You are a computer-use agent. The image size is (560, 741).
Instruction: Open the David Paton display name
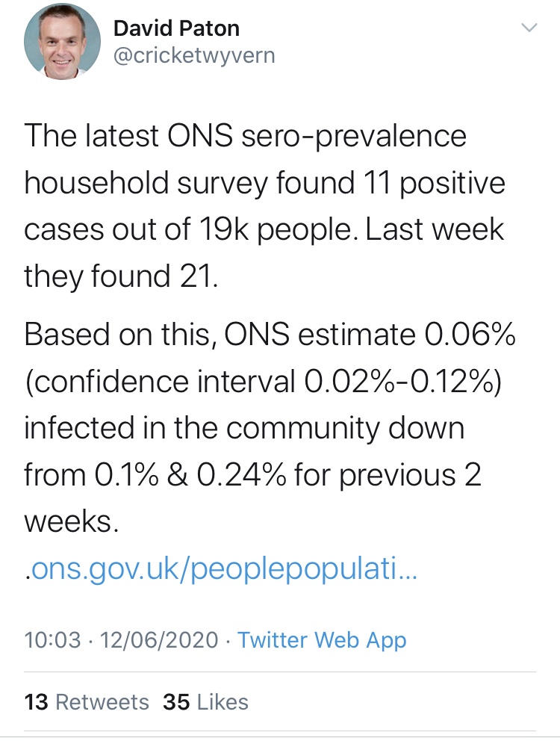[x=176, y=28]
